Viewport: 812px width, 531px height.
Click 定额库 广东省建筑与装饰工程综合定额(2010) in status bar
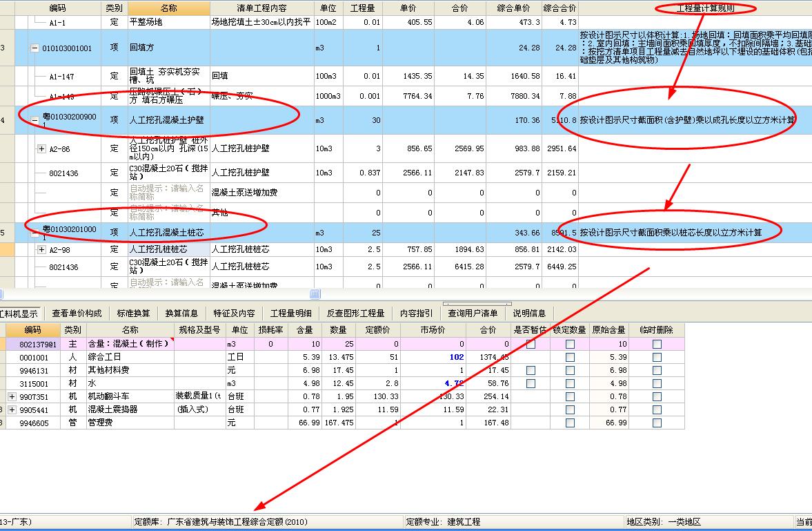tap(221, 521)
